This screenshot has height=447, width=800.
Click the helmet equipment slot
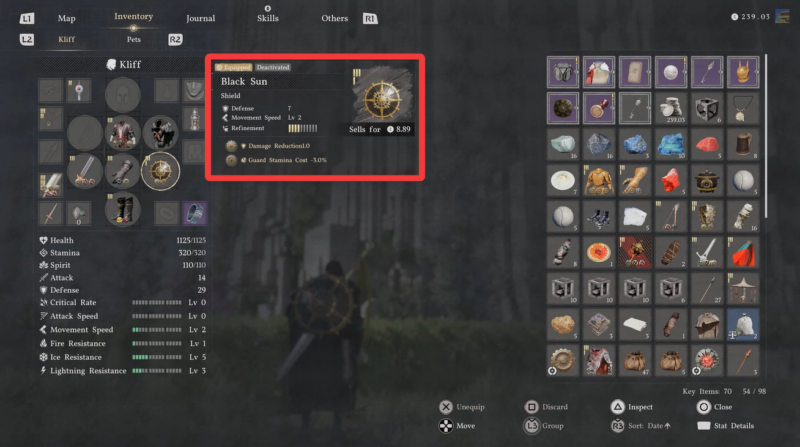122,95
